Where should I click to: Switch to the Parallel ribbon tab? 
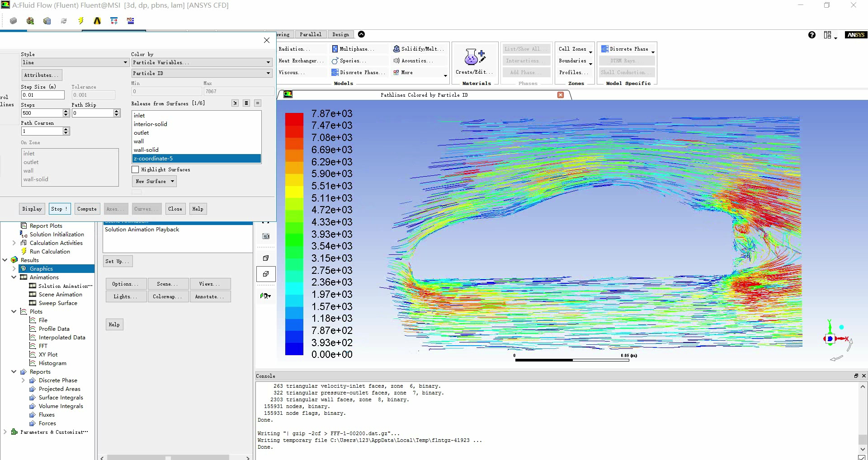coord(311,34)
